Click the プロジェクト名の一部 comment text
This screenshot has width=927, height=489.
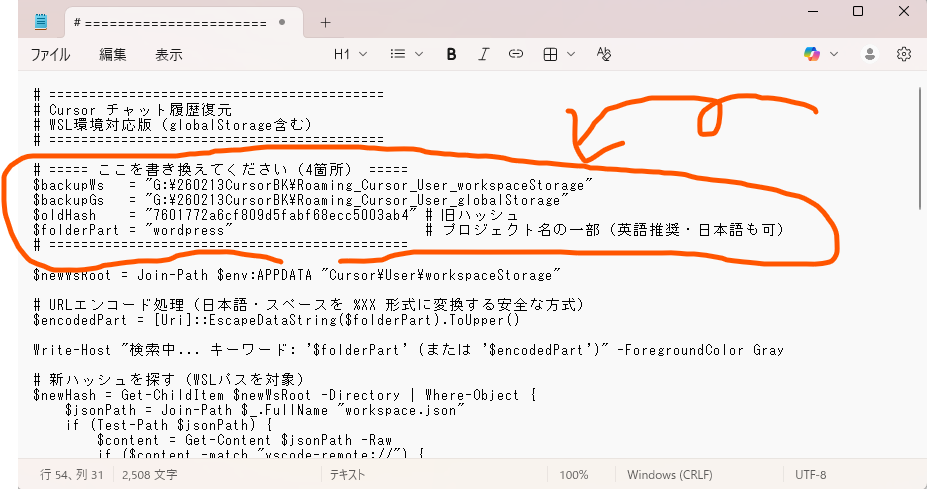point(605,231)
